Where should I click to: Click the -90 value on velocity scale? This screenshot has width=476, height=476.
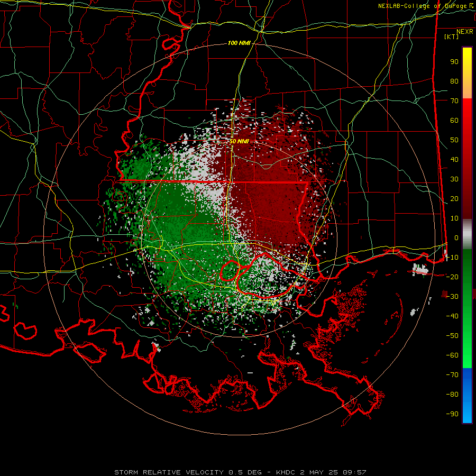452,414
